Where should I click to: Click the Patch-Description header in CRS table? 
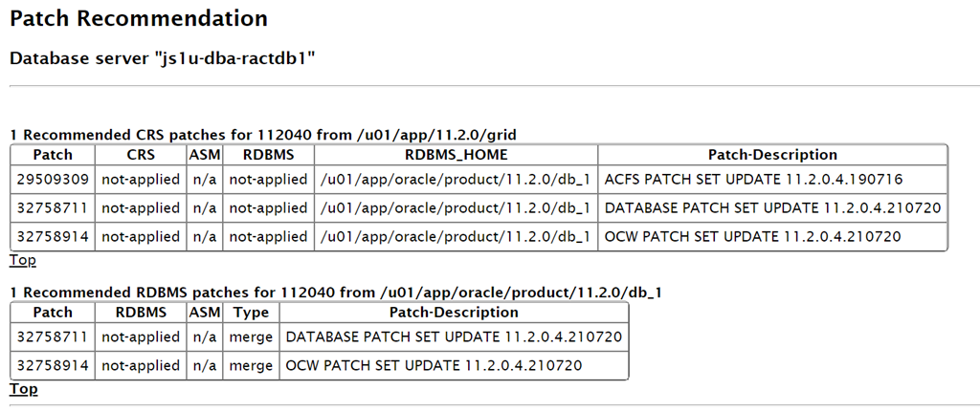pyautogui.click(x=772, y=155)
